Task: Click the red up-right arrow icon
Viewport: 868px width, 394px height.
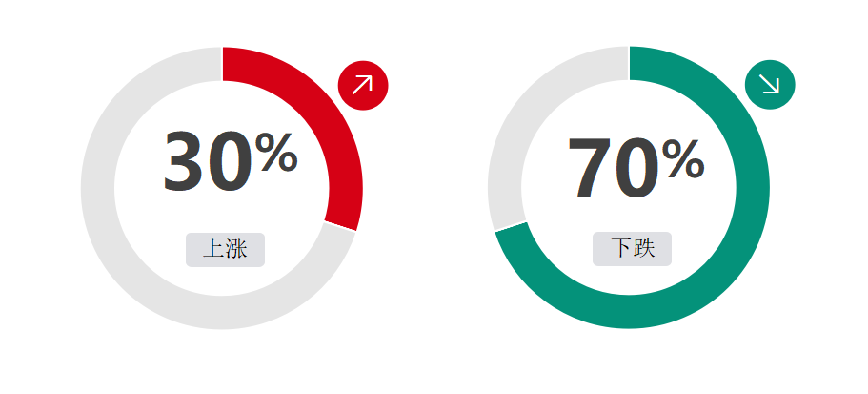Action: point(363,85)
